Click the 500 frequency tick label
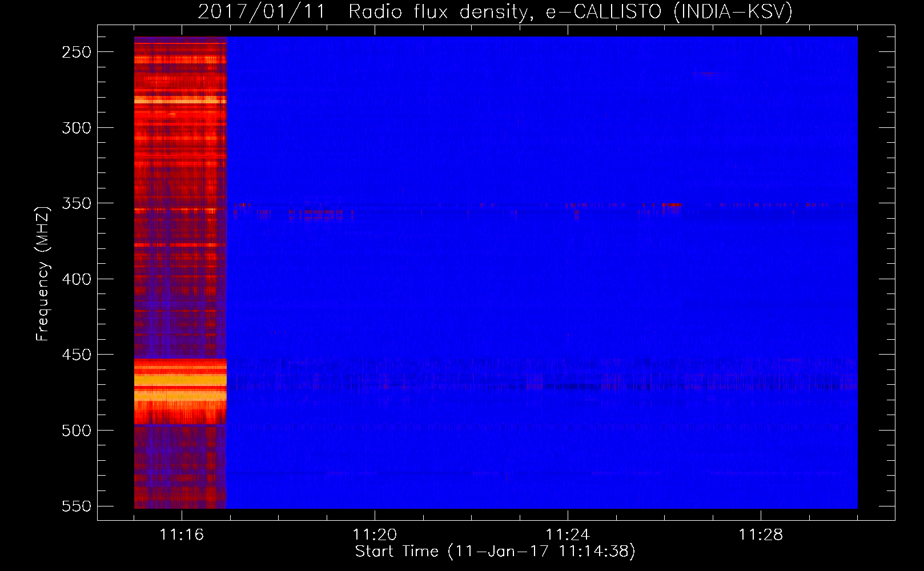This screenshot has height=571, width=924. 77,431
